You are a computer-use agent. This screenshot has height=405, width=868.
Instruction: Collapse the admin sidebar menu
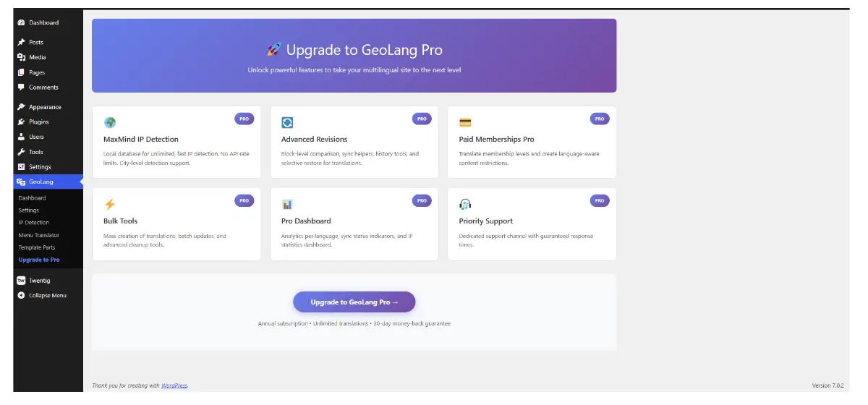pyautogui.click(x=48, y=296)
